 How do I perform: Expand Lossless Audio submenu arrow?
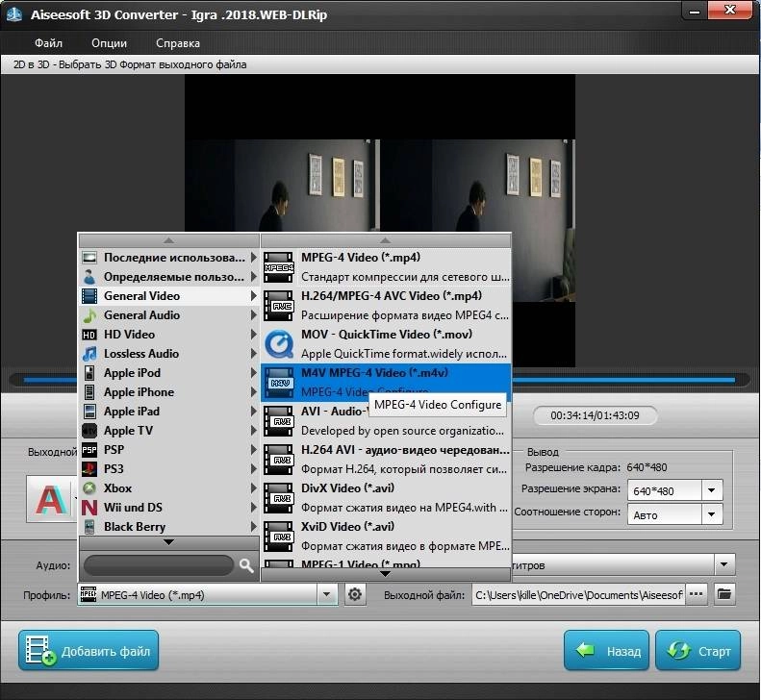253,354
